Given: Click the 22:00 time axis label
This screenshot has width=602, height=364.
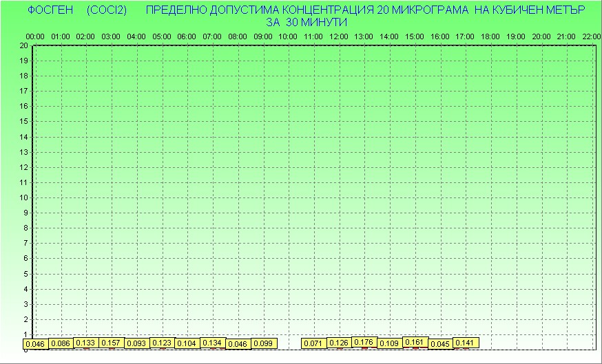Looking at the screenshot, I should click(592, 36).
